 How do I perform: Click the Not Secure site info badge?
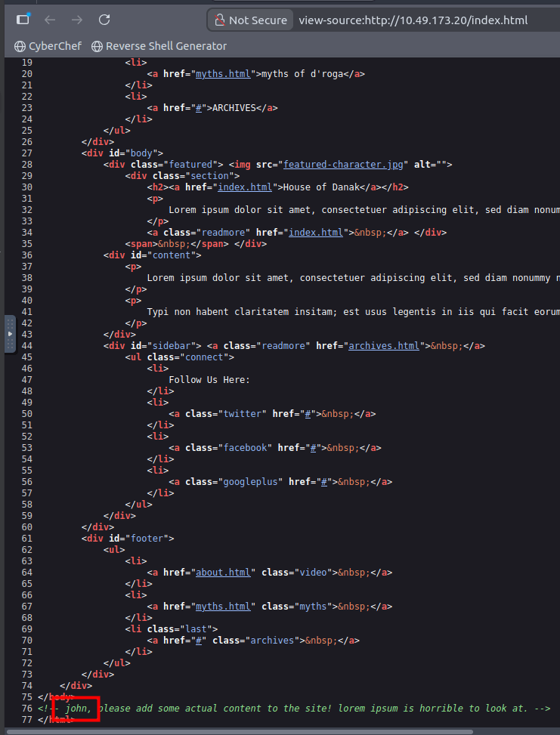[250, 20]
